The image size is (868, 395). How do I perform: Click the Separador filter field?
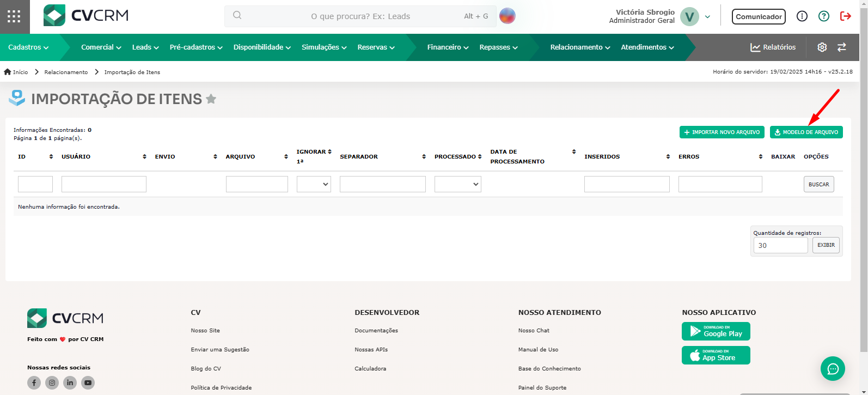pyautogui.click(x=383, y=184)
